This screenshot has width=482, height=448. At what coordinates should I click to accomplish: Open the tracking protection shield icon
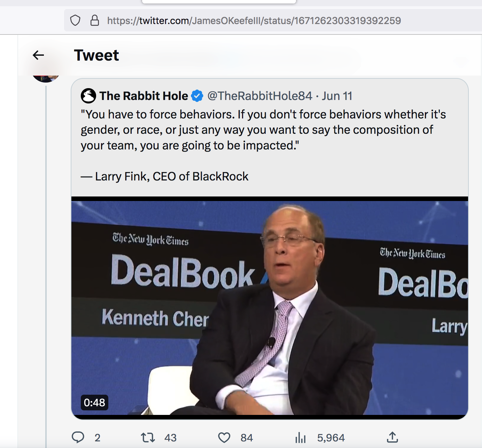75,21
